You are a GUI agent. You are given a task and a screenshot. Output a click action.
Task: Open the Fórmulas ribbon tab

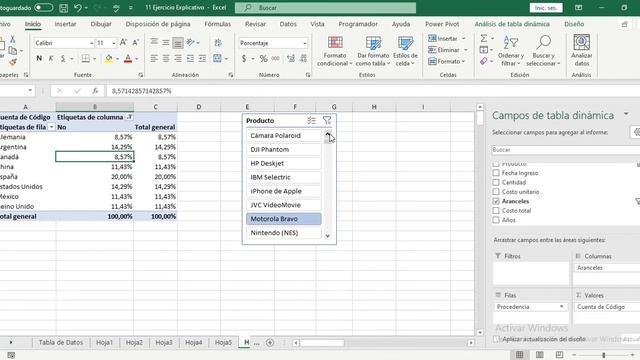(218, 24)
